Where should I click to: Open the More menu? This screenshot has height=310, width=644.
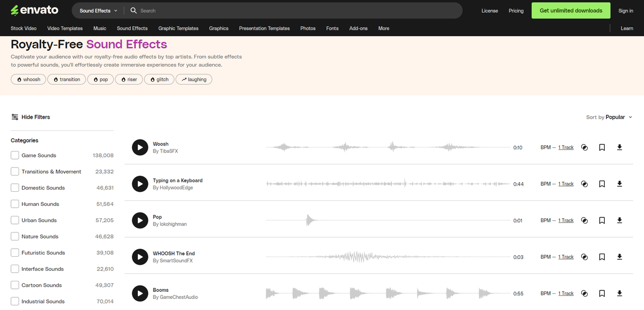tap(384, 28)
